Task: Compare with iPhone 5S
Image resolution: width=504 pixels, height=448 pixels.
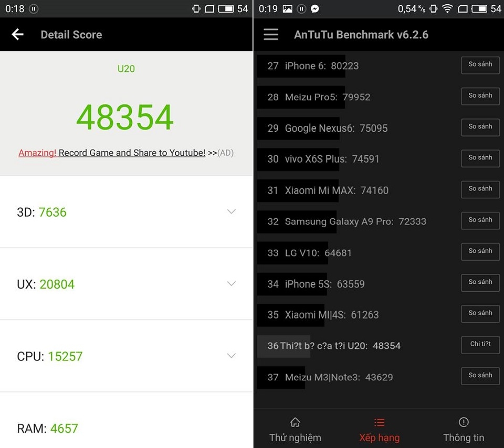Action: [x=480, y=283]
